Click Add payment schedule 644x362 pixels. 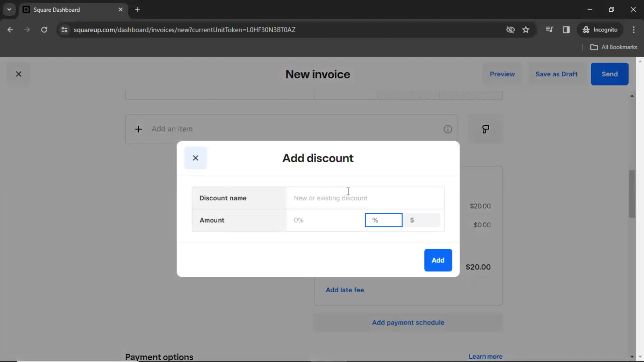click(408, 322)
